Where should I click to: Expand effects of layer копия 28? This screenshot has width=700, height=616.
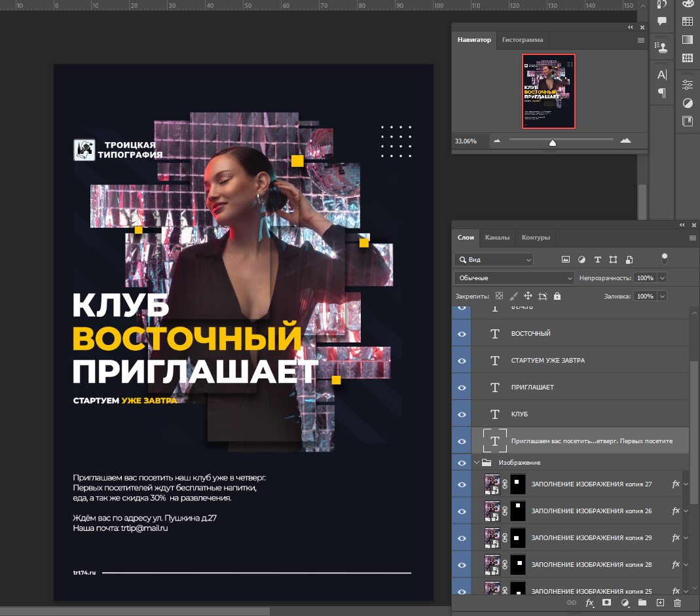pos(686,564)
